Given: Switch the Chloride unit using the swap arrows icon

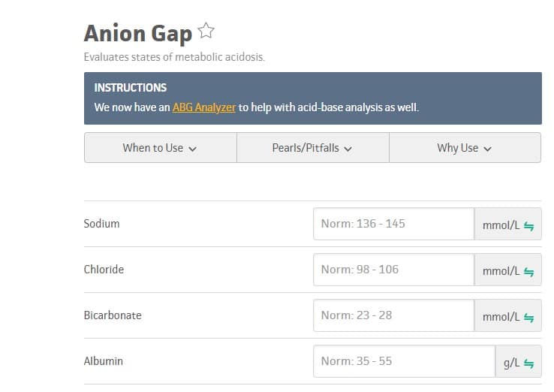Looking at the screenshot, I should click(x=528, y=272).
